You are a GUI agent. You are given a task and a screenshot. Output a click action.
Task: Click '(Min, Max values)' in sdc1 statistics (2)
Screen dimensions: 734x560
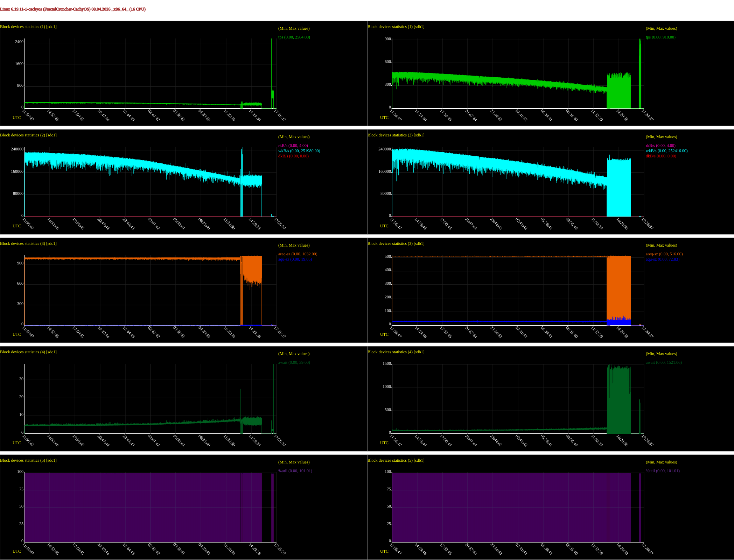pos(294,137)
